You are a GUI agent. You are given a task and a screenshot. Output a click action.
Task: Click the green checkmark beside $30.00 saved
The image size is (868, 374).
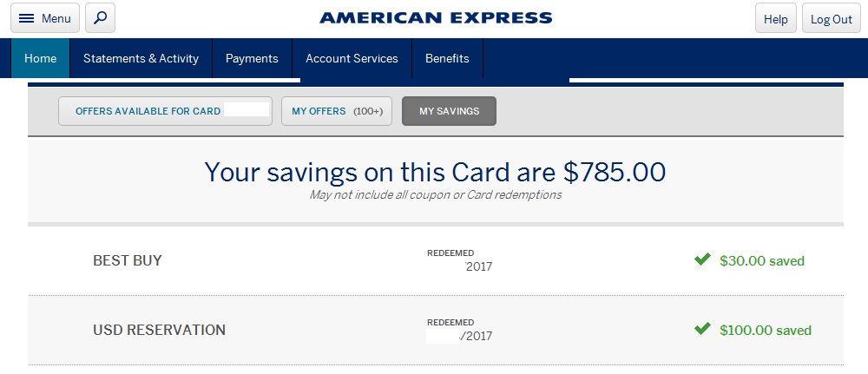click(702, 259)
